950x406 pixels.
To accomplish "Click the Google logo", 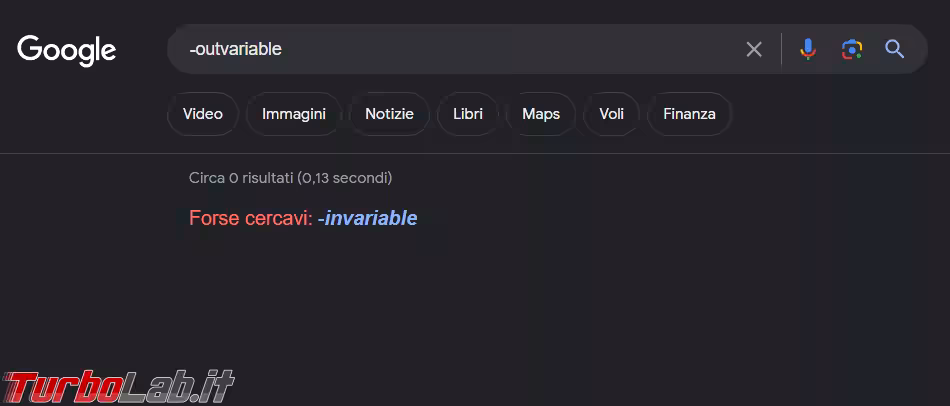I will pos(67,49).
